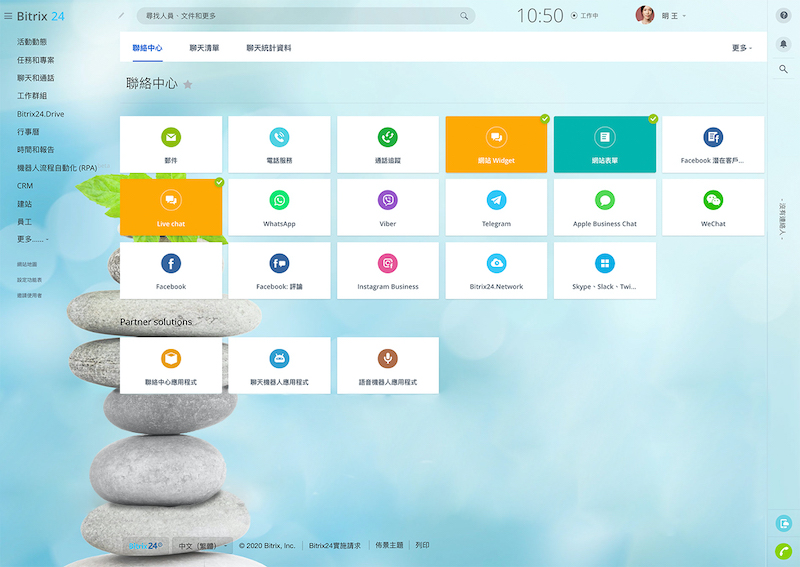Screen dimensions: 800x567
Task: Open the Skype, Slack, Twi... tile
Action: click(x=605, y=270)
